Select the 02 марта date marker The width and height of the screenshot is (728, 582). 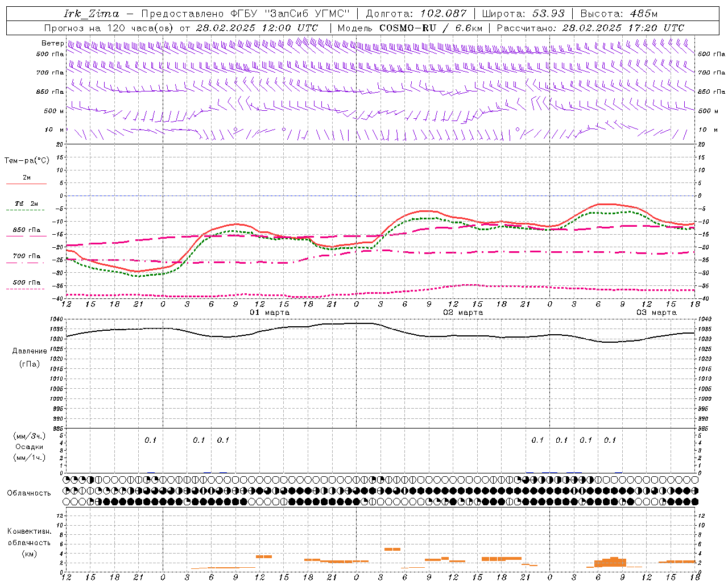pos(463,313)
